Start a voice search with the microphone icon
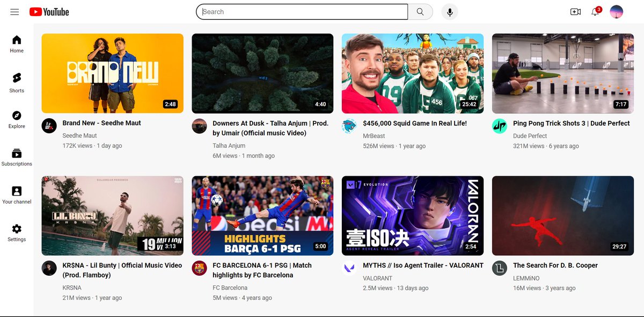 click(449, 11)
